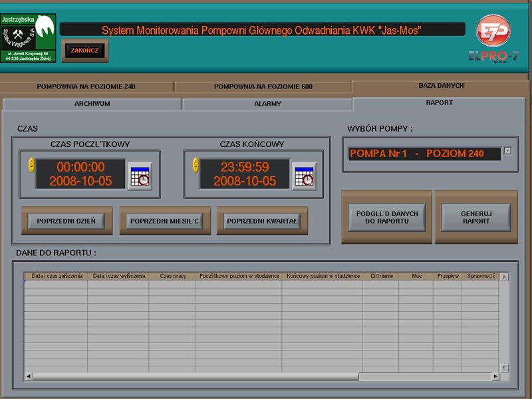Click 'Początkowy poziom w studzience' column header
The width and height of the screenshot is (532, 399).
pyautogui.click(x=239, y=276)
